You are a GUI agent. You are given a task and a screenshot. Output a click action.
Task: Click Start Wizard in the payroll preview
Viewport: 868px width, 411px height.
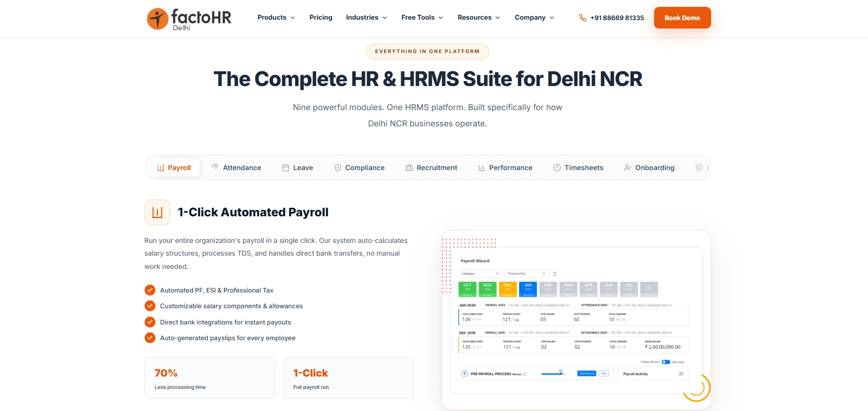click(x=587, y=374)
